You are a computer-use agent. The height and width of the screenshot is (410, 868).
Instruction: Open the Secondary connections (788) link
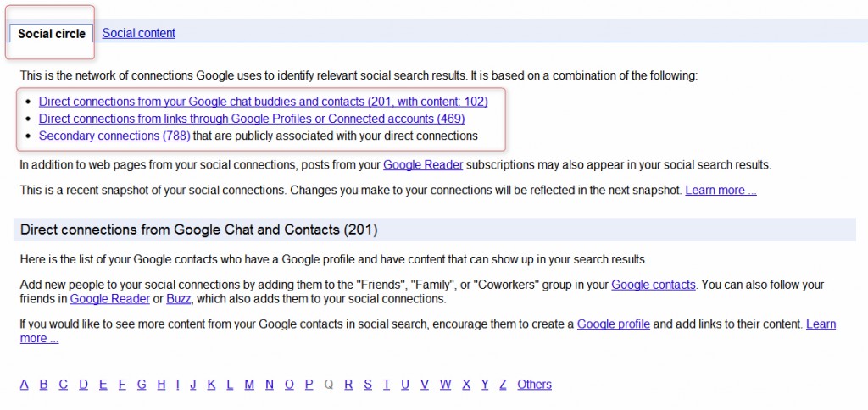coord(114,136)
